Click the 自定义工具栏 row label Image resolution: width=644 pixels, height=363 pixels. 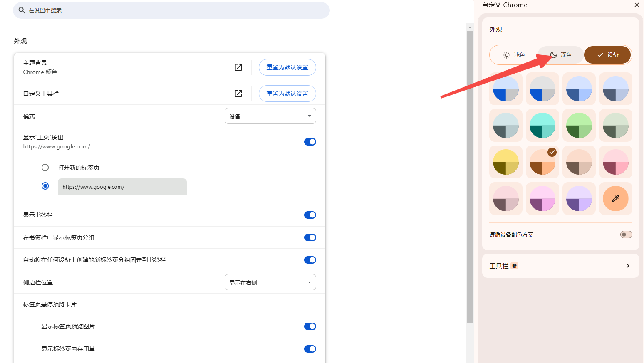click(41, 94)
